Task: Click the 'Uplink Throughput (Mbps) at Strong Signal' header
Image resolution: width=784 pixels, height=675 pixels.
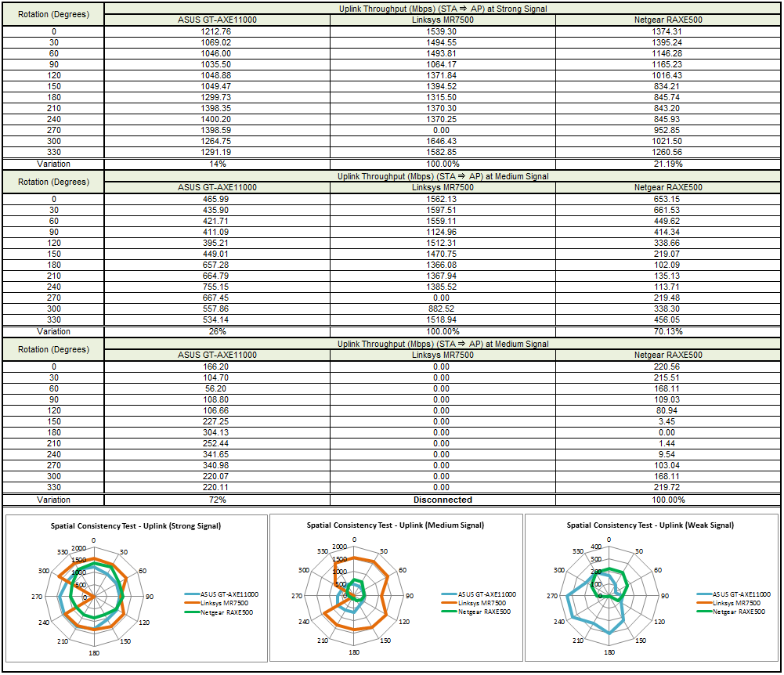Action: tap(443, 9)
